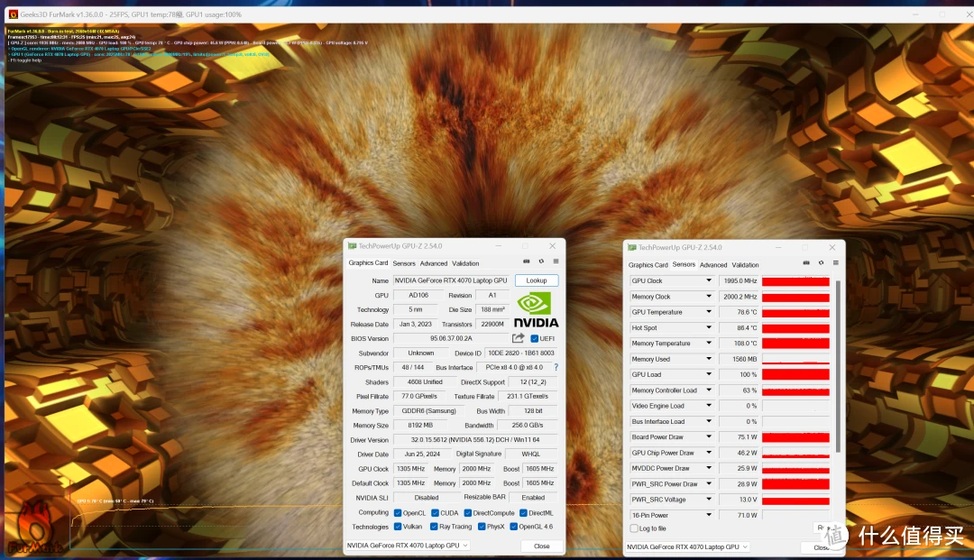Switch to Sensors tab in Graphics Card window
Image resolution: width=974 pixels, height=560 pixels.
(x=404, y=263)
